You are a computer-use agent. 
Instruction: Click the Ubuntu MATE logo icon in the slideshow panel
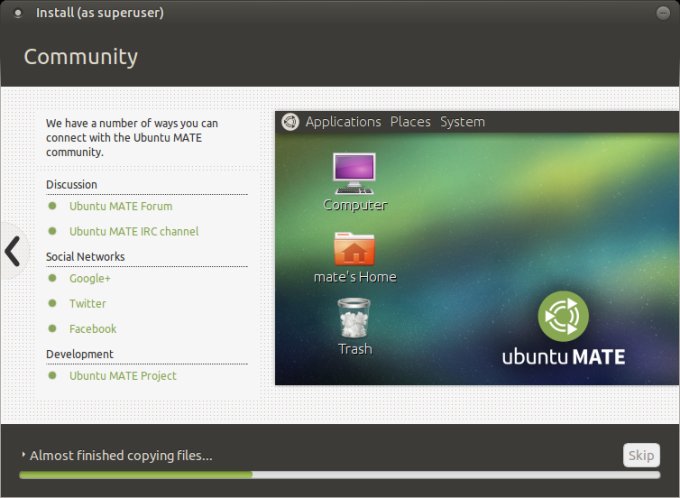(x=290, y=122)
